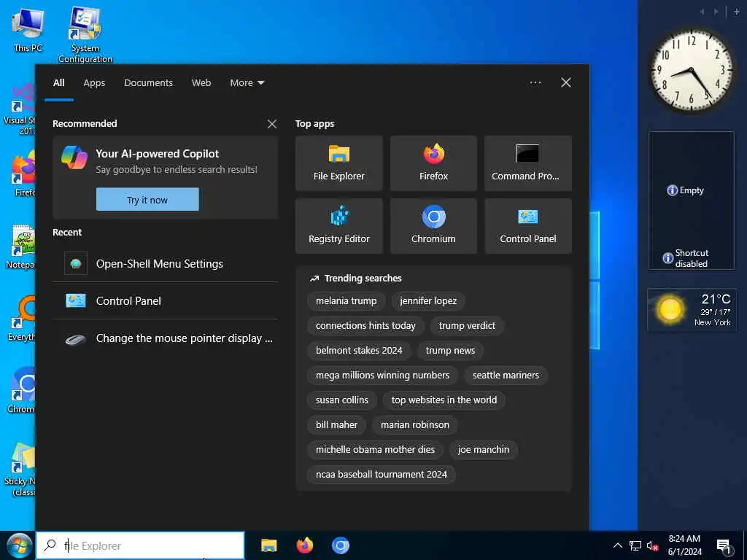The width and height of the screenshot is (747, 560).
Task: Focus the taskbar search input field
Action: tap(140, 545)
